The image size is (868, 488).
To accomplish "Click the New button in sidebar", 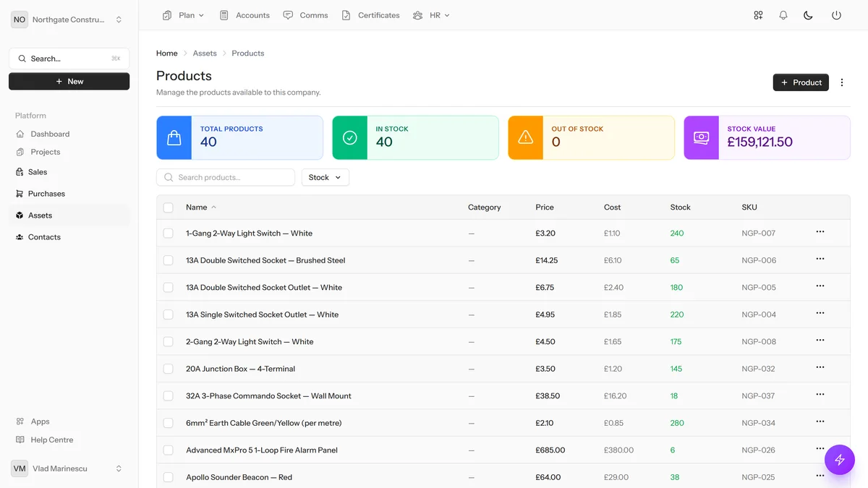I will pos(69,82).
